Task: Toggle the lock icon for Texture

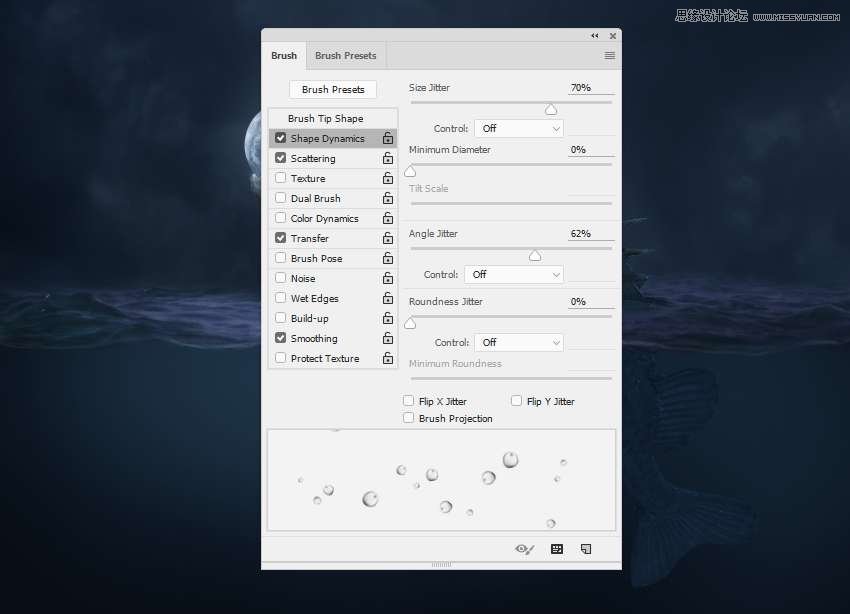Action: (x=387, y=179)
